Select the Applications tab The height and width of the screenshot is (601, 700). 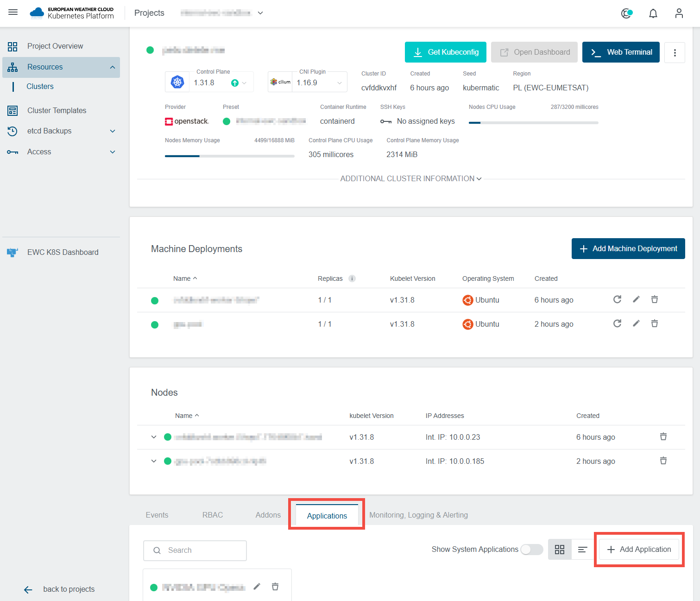[x=327, y=516]
